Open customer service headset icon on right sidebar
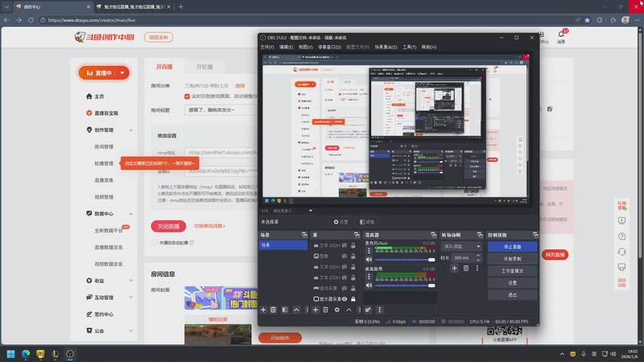 [621, 252]
